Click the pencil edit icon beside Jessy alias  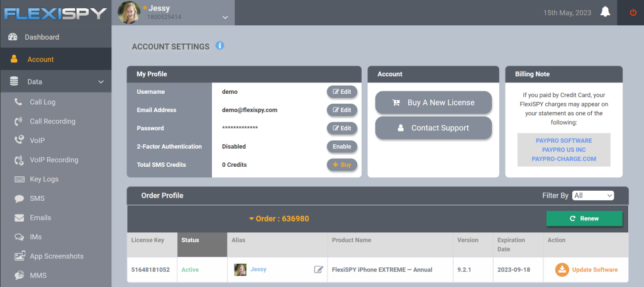(x=318, y=269)
